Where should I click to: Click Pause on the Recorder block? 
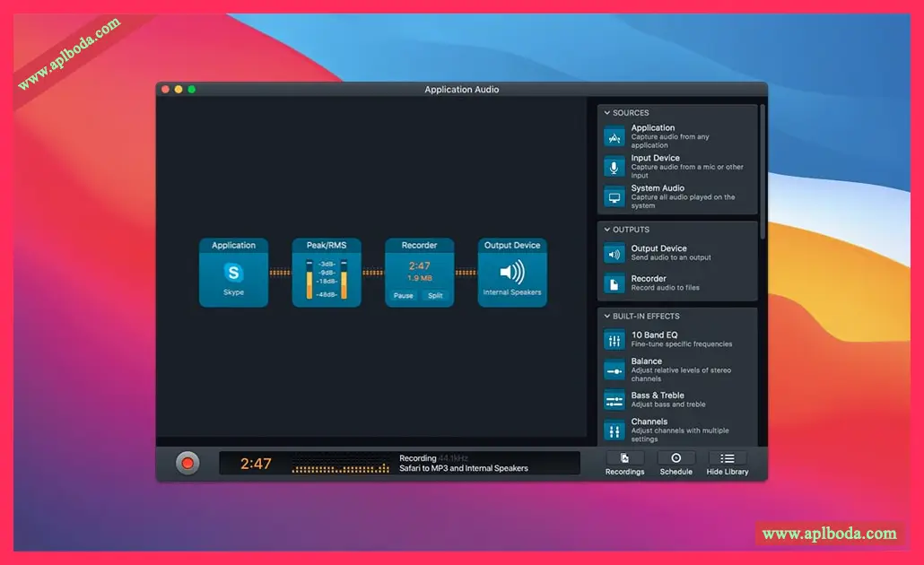[x=403, y=296]
